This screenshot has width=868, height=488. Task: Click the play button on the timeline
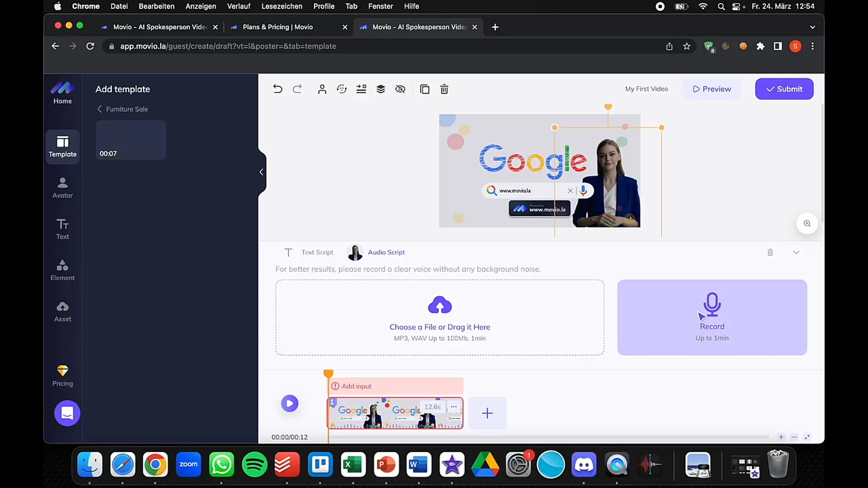tap(289, 403)
